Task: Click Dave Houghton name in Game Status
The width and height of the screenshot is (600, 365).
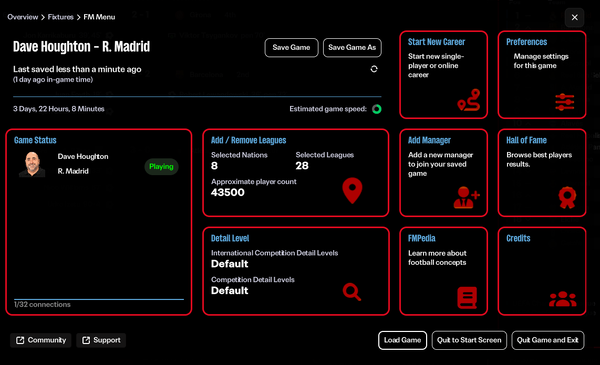Action: 83,156
